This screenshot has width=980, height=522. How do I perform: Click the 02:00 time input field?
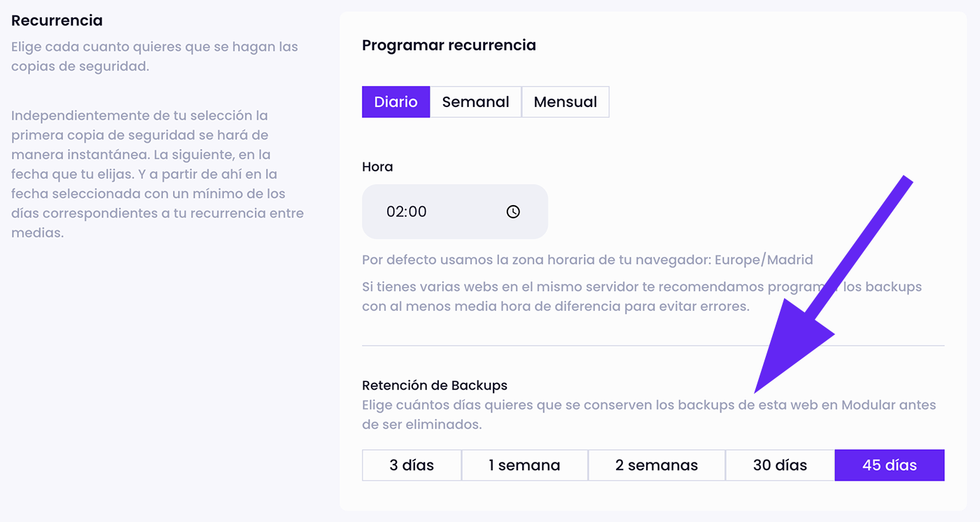434,211
